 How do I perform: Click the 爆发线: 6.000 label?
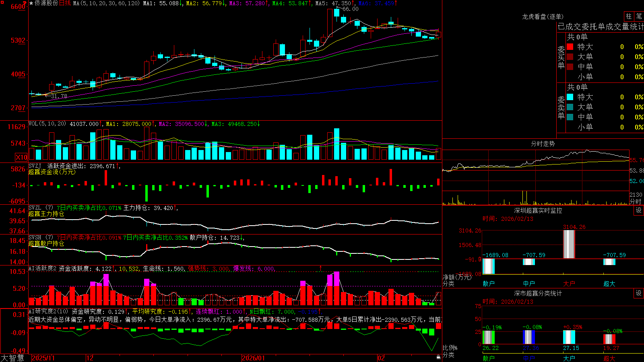click(x=254, y=268)
